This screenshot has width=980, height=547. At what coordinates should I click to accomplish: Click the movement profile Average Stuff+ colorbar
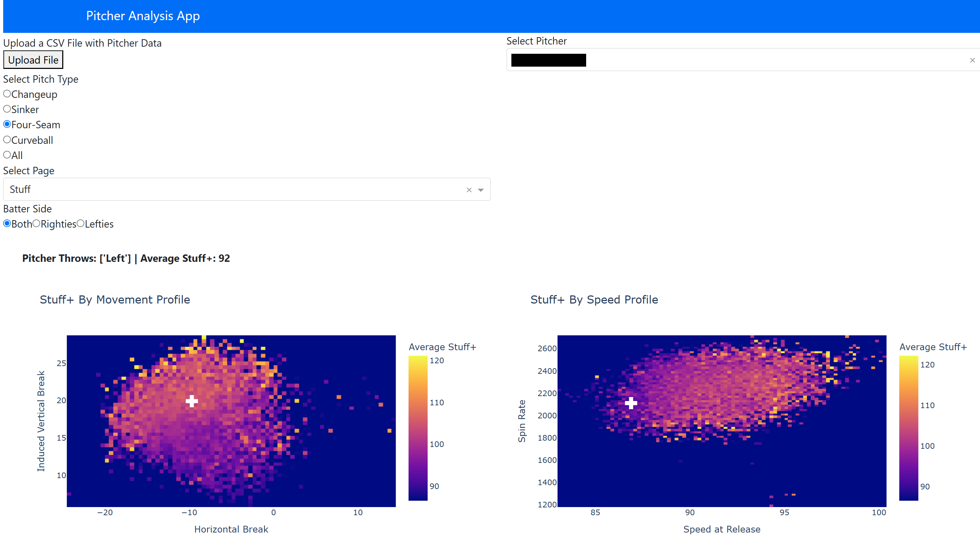(x=418, y=428)
